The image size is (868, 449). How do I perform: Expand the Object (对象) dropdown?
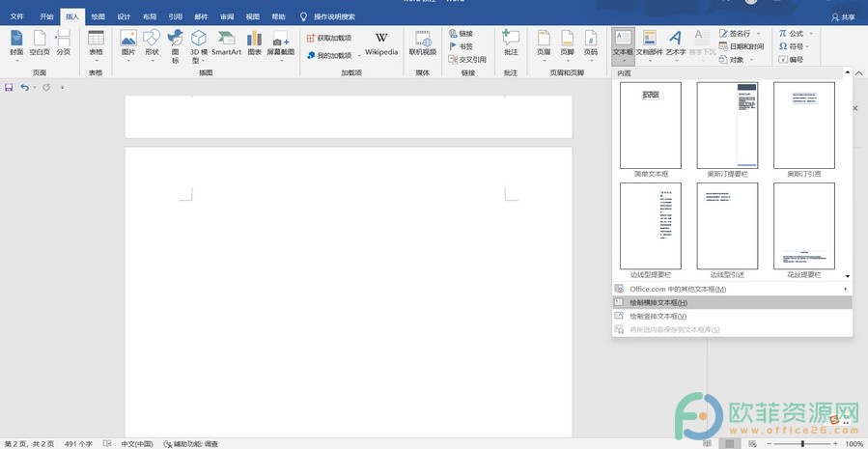click(751, 60)
